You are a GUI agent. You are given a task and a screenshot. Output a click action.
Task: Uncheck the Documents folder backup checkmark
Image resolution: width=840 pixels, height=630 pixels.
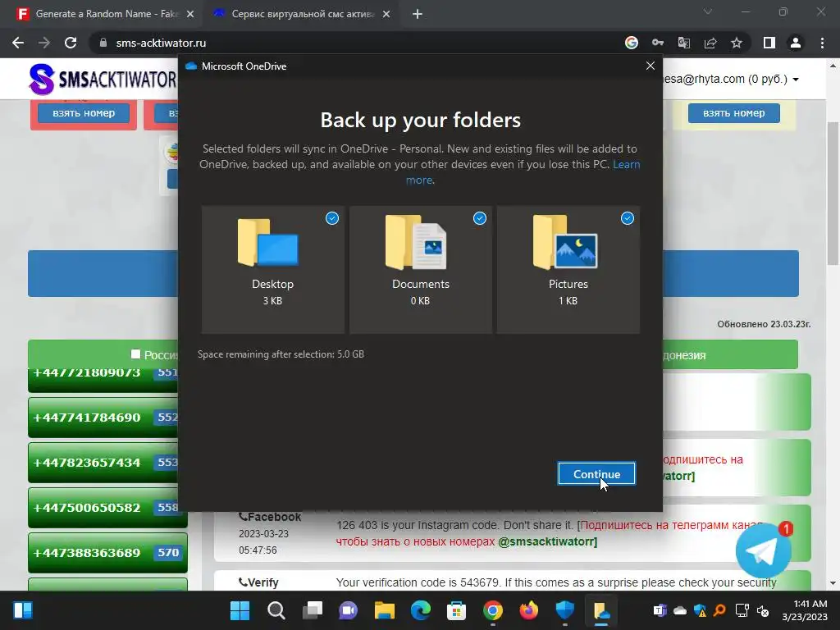point(479,218)
